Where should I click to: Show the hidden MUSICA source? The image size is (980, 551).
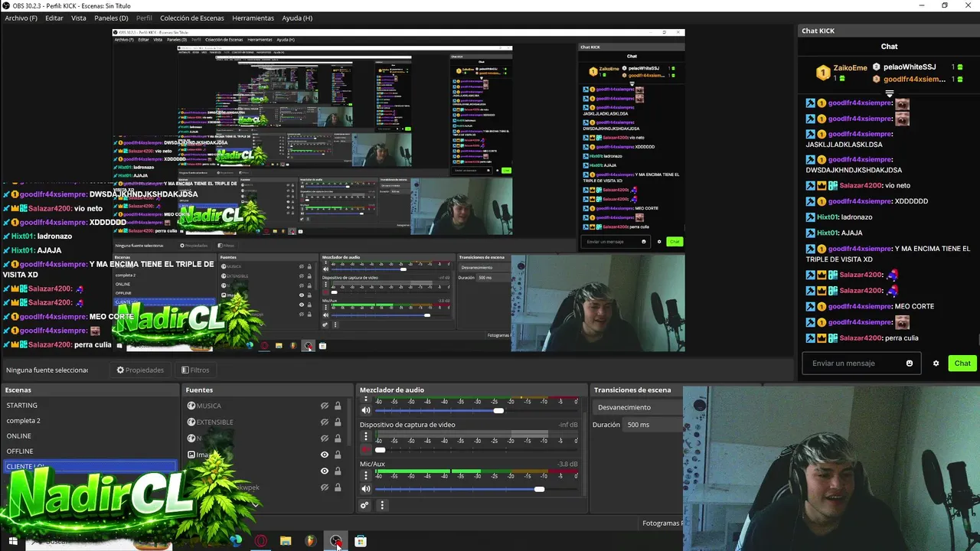[x=325, y=406]
